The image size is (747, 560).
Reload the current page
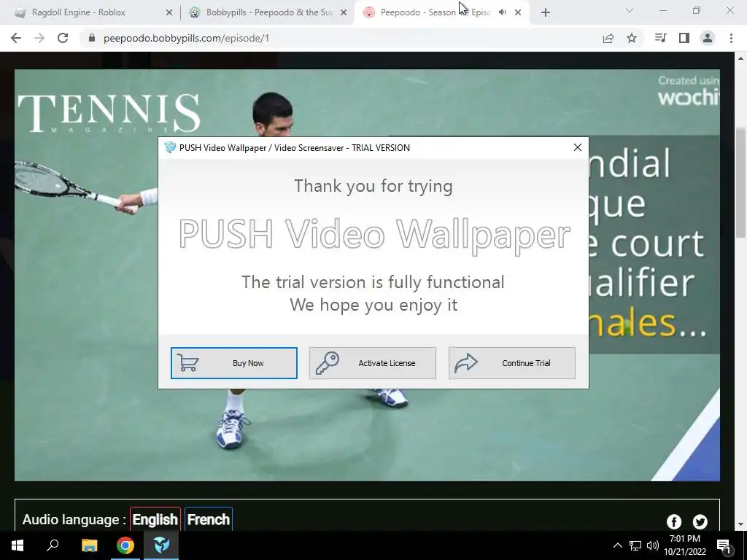[x=63, y=38]
